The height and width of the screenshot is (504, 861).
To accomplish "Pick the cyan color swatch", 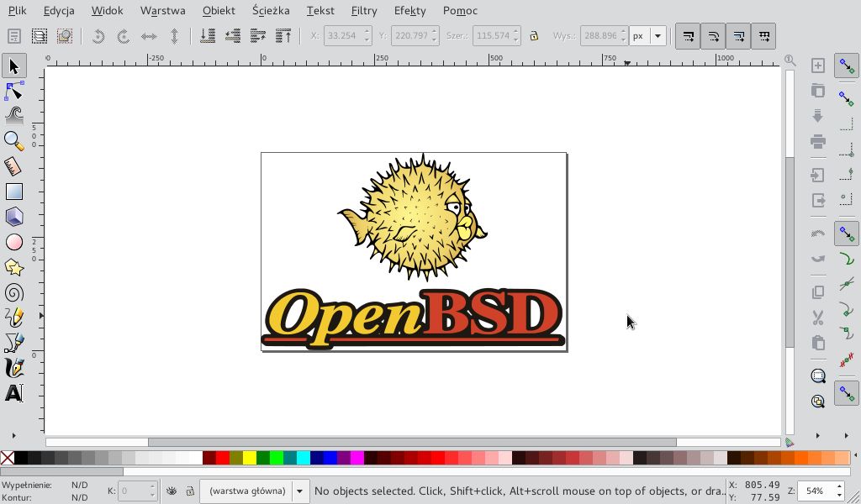I will pos(303,458).
